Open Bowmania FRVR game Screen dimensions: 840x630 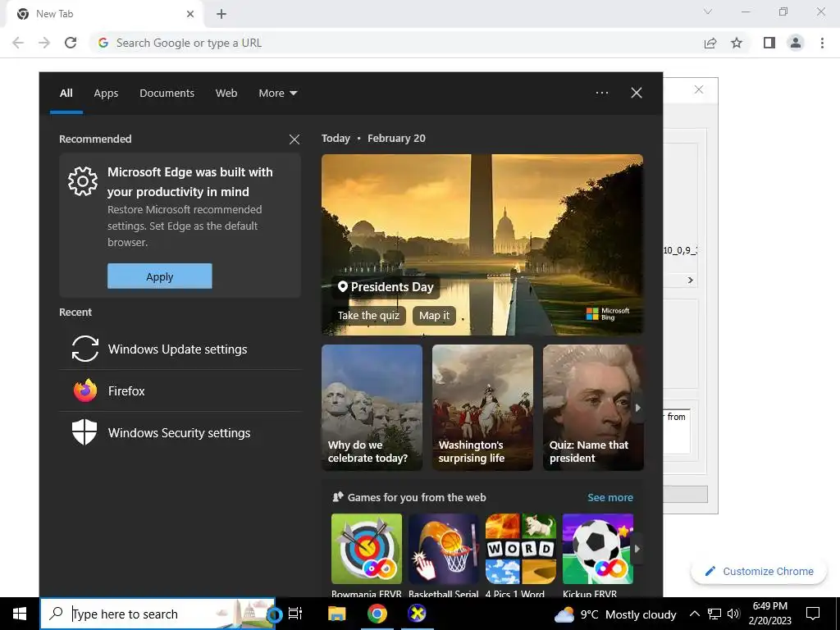click(367, 555)
